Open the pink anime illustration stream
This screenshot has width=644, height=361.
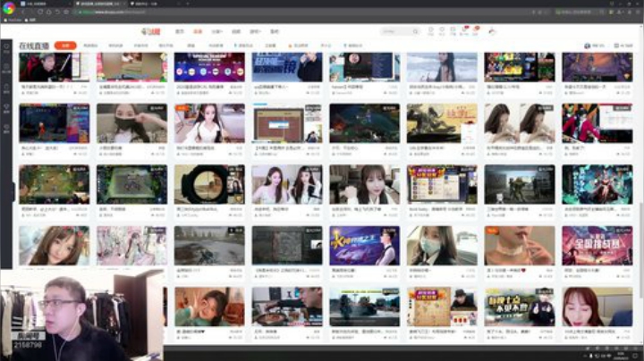coord(131,246)
